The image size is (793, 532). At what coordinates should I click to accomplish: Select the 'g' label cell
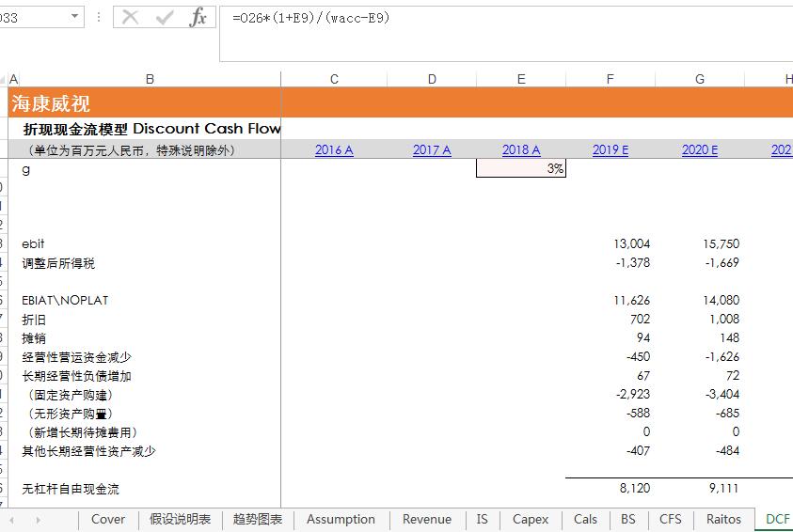tap(25, 169)
